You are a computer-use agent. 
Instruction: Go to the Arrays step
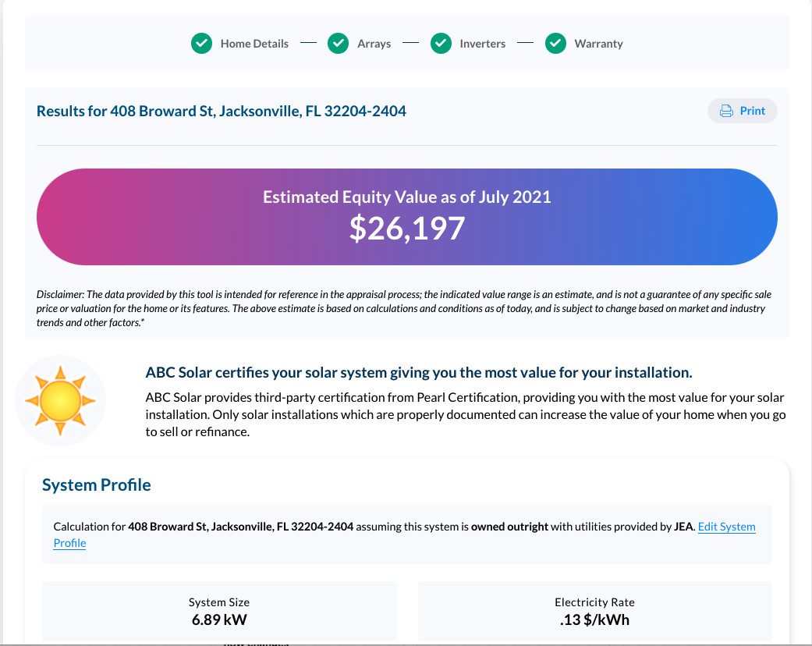point(374,44)
